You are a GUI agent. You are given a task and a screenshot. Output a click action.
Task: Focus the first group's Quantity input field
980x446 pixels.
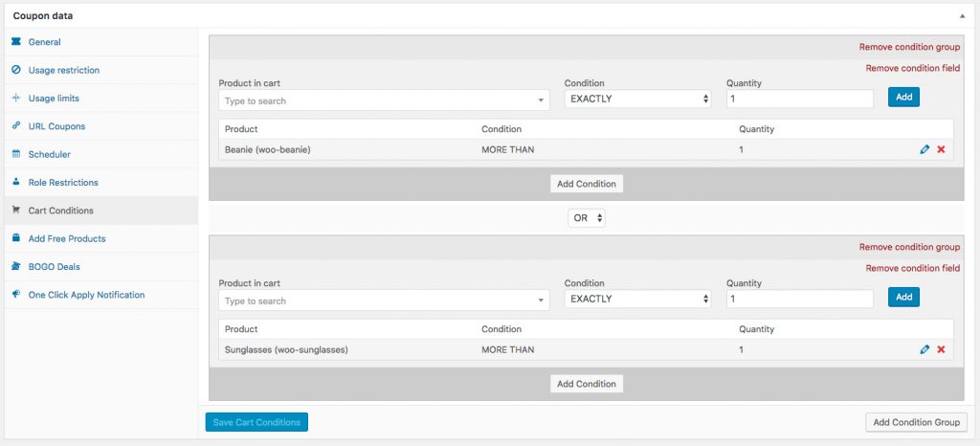800,99
